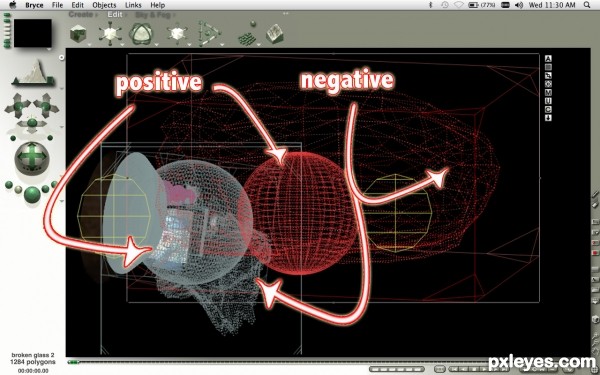Click the Rotate tool ringed sphere icon
600x375 pixels.
pyautogui.click(x=141, y=34)
